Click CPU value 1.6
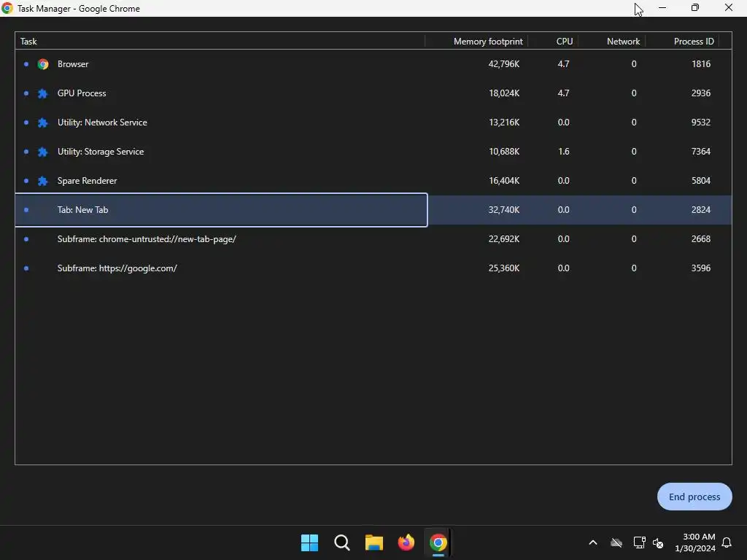 (x=564, y=152)
